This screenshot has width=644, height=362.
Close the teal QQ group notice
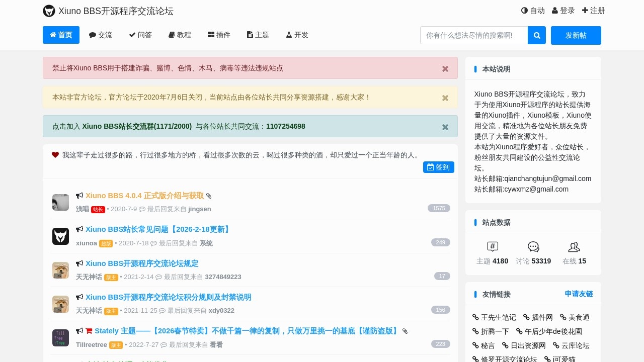(445, 127)
